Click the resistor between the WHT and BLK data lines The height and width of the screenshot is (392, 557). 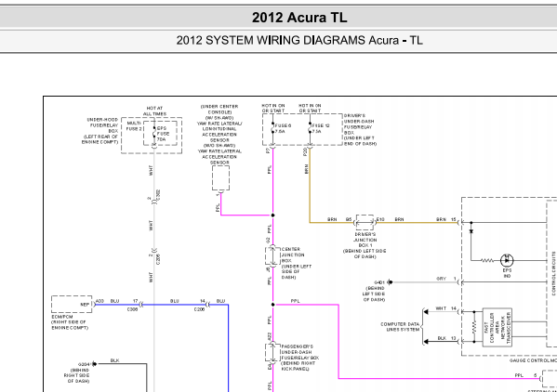coord(474,327)
